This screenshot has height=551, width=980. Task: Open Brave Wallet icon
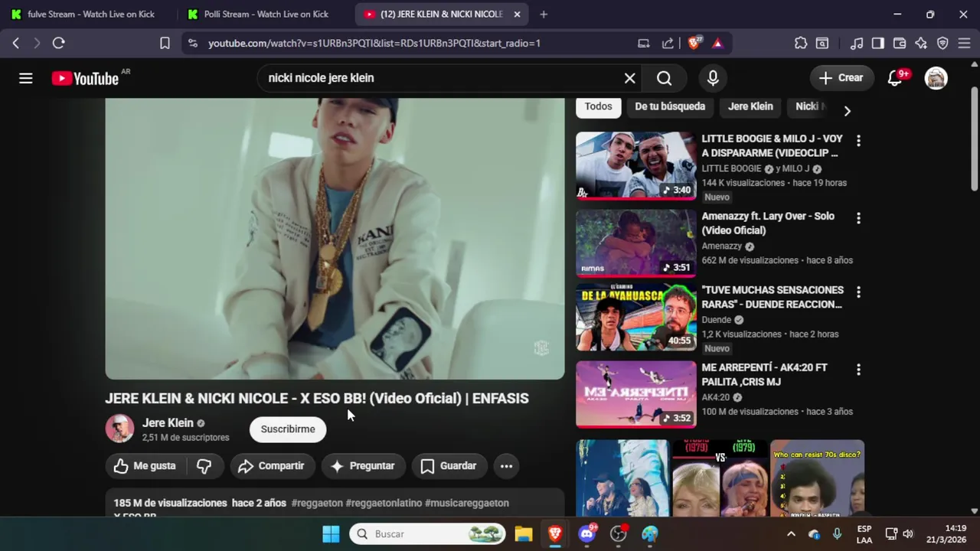[900, 43]
